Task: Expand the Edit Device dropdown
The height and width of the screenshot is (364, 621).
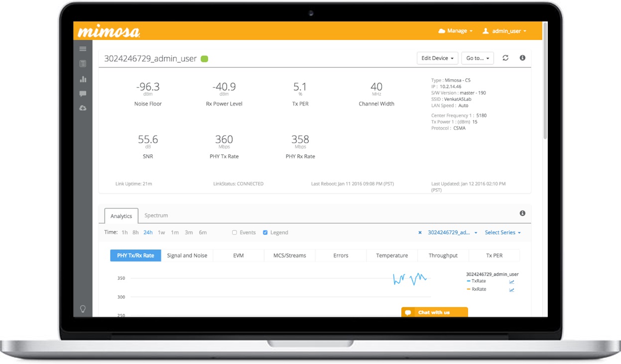Action: pyautogui.click(x=437, y=58)
